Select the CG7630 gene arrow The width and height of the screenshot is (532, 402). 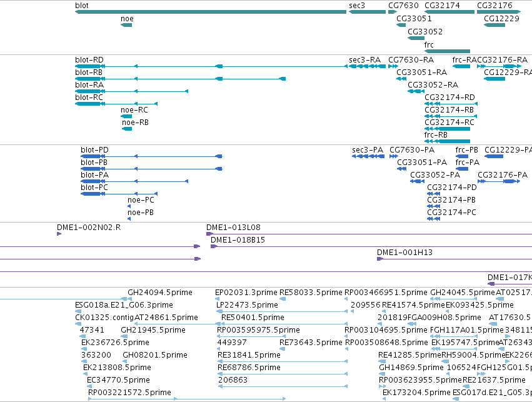[x=393, y=12]
